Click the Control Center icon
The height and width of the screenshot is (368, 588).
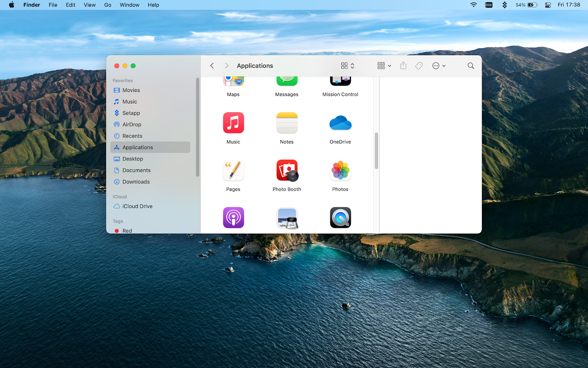[x=548, y=5]
